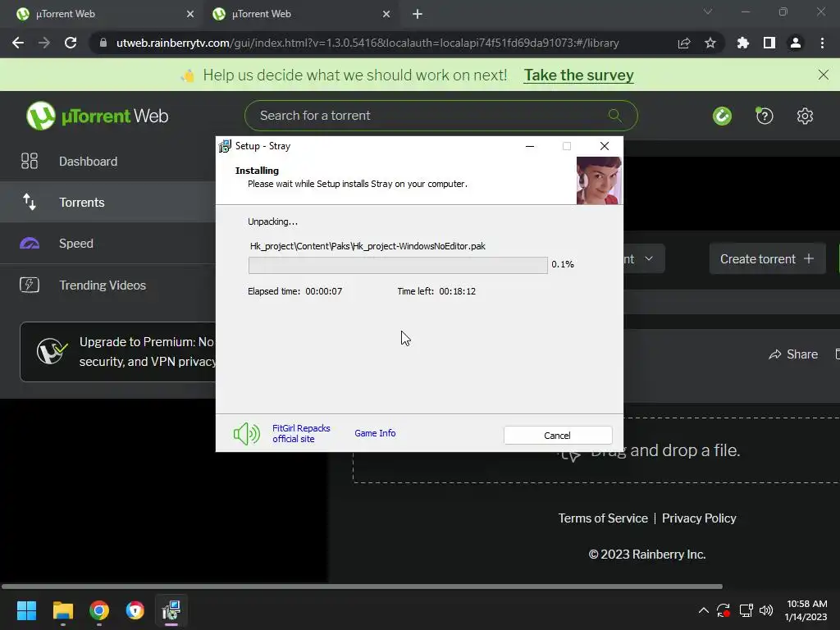The image size is (840, 630).
Task: Close the second µTorrent Web tab
Action: [x=386, y=14]
